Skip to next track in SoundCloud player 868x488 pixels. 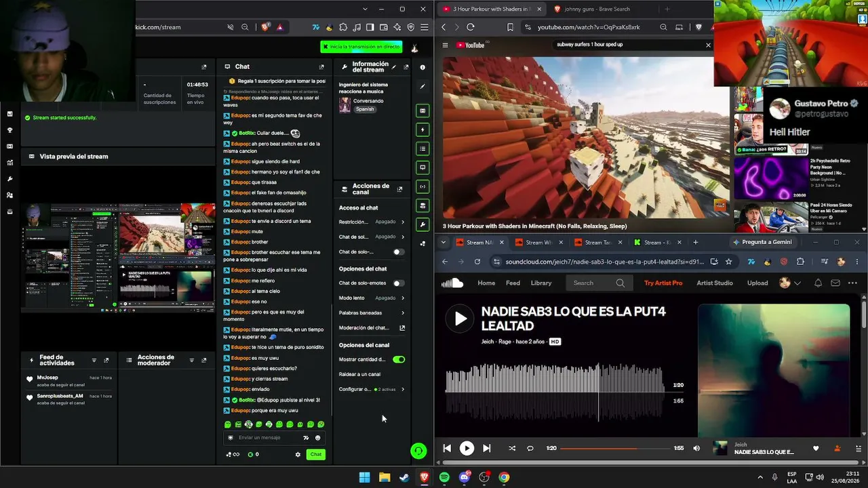[486, 448]
